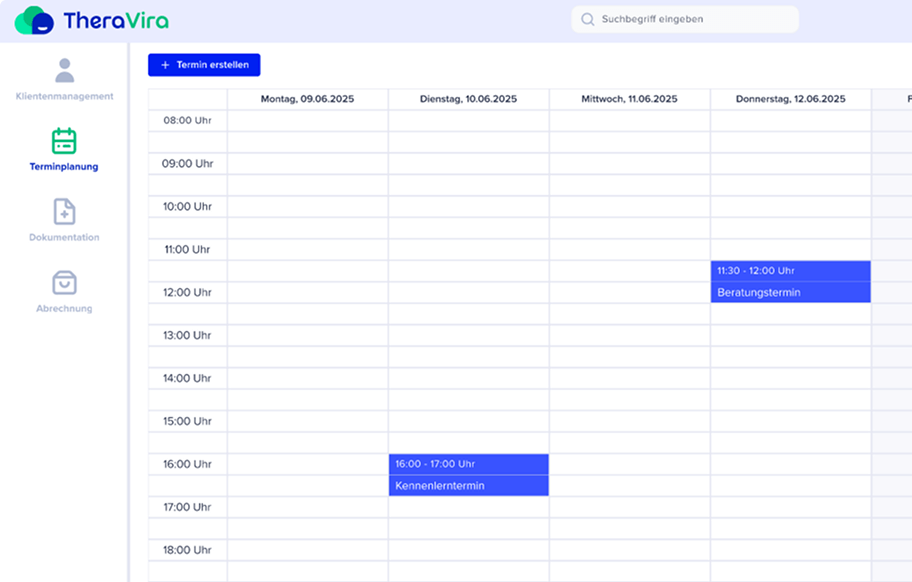
Task: Click the plus icon on Termin erstellen
Action: pos(165,65)
